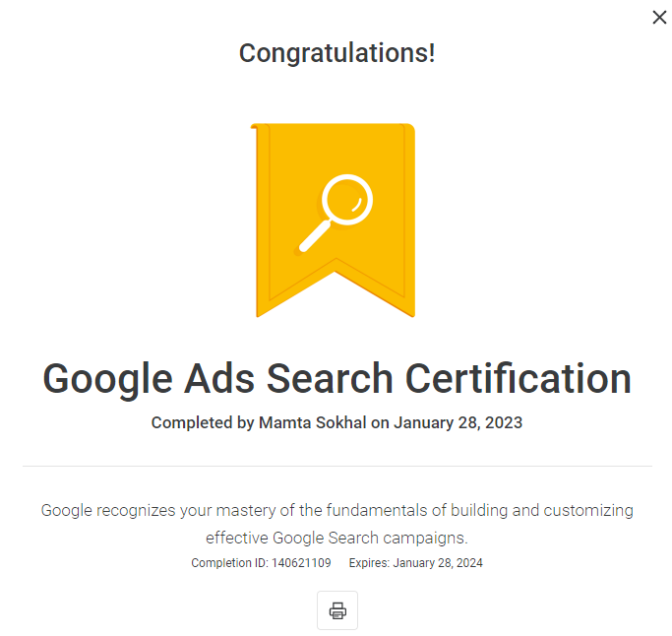Click the Google Ads Search Certification title
Image resolution: width=672 pixels, height=636 pixels.
(336, 378)
